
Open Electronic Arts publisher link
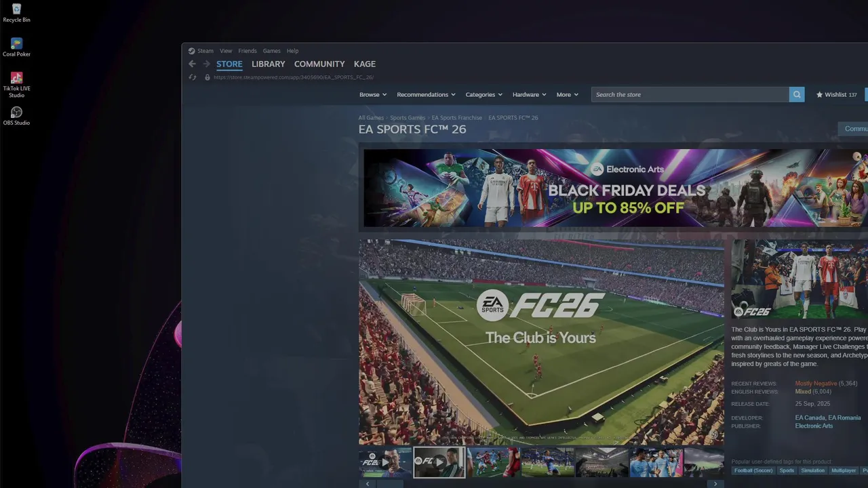tap(814, 426)
